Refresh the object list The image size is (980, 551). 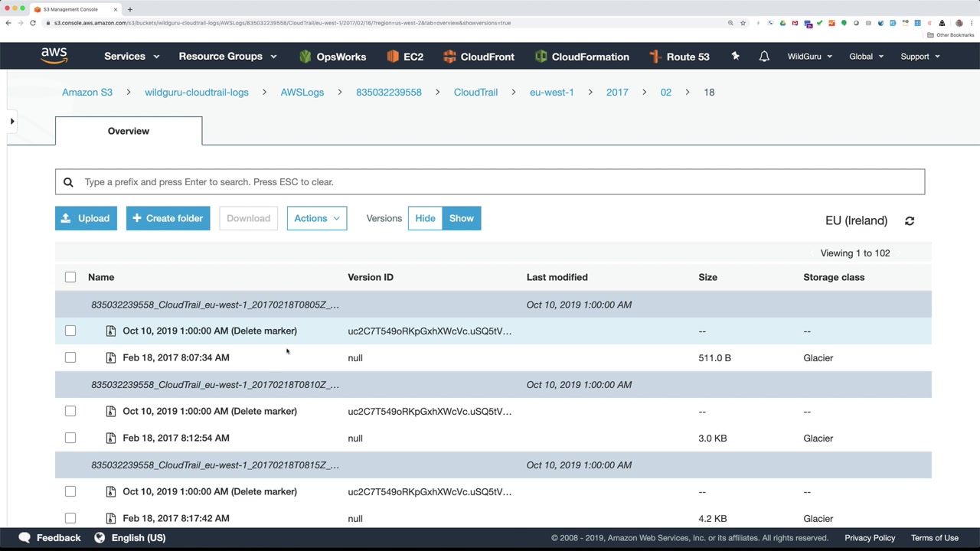pos(910,220)
